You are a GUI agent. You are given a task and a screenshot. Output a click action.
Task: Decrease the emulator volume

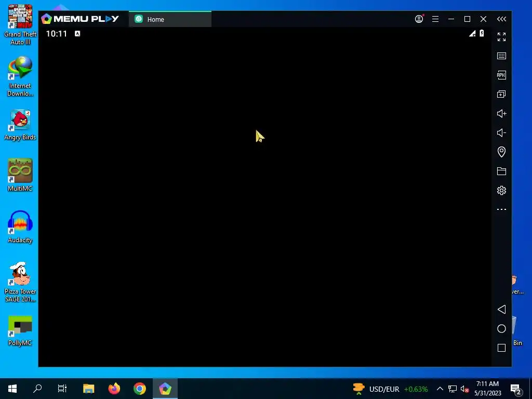point(501,132)
